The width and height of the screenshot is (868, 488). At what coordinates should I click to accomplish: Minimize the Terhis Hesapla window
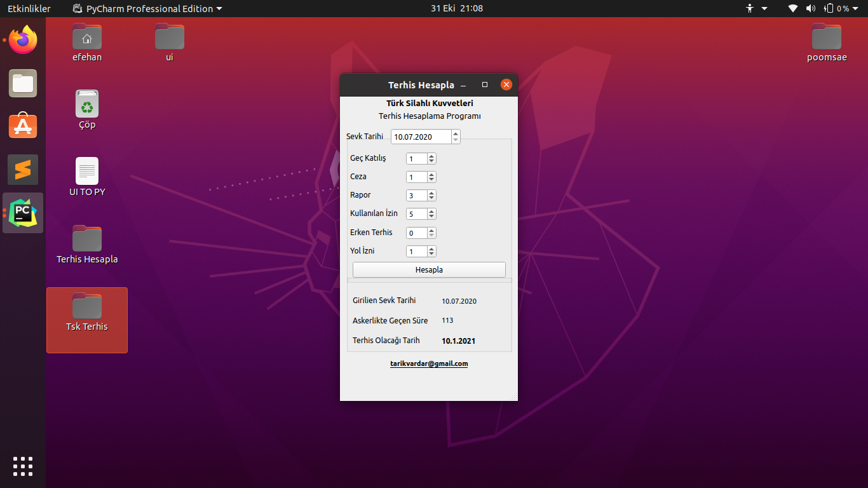[x=463, y=85]
